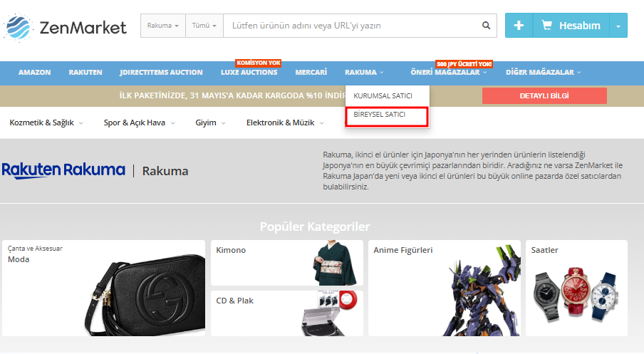Select Bireysel Satıcı menu option
The height and width of the screenshot is (354, 644).
pyautogui.click(x=387, y=116)
